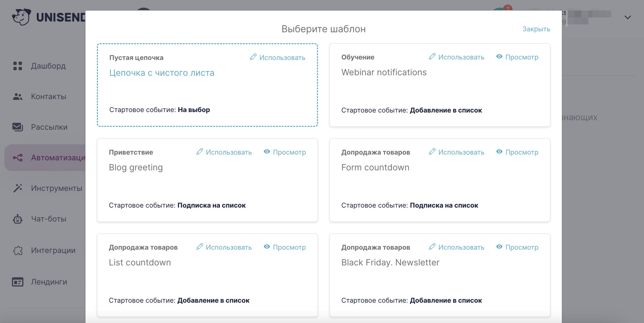Close the template dialog via Закрыть

point(536,29)
